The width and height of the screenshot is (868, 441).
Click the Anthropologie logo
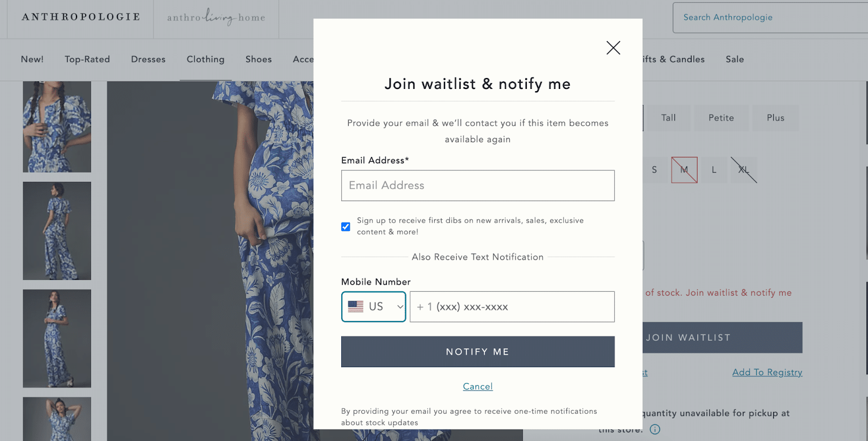point(79,16)
